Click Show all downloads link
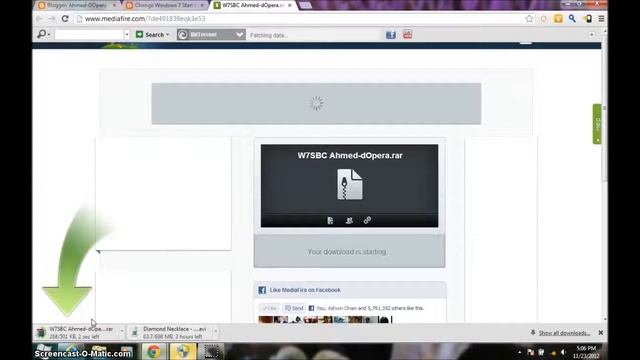The image size is (640, 360). click(x=564, y=333)
